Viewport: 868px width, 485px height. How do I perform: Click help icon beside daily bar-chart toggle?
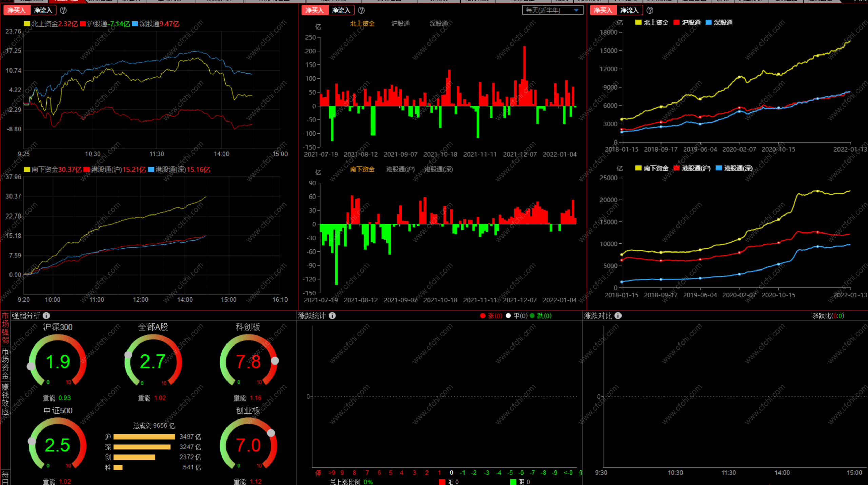[361, 11]
